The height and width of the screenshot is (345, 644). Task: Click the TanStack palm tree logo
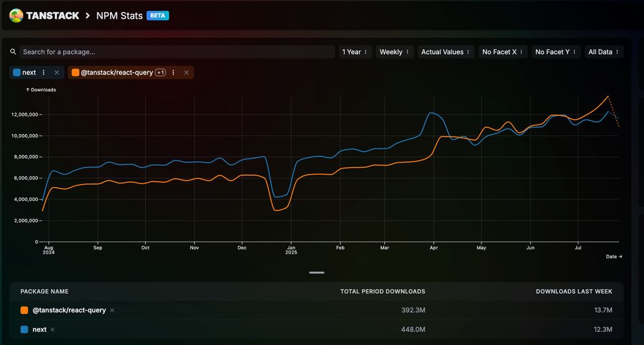[16, 15]
